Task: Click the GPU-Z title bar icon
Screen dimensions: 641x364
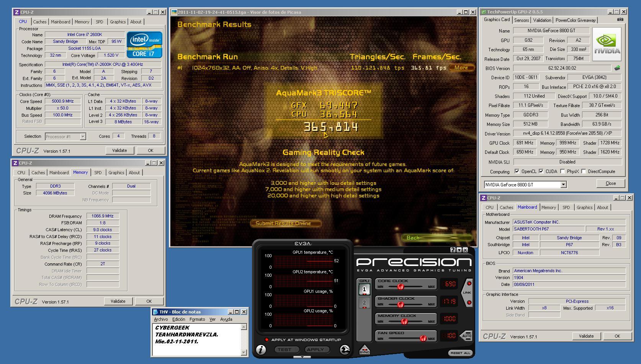Action: pos(484,12)
